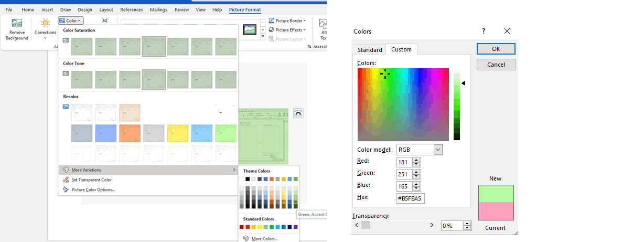The image size is (644, 242).
Task: Select Custom tab in Colors dialog
Action: pyautogui.click(x=402, y=49)
